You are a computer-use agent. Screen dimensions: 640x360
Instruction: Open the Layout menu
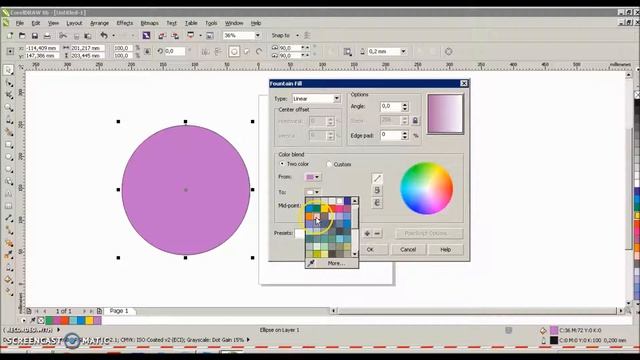click(74, 23)
